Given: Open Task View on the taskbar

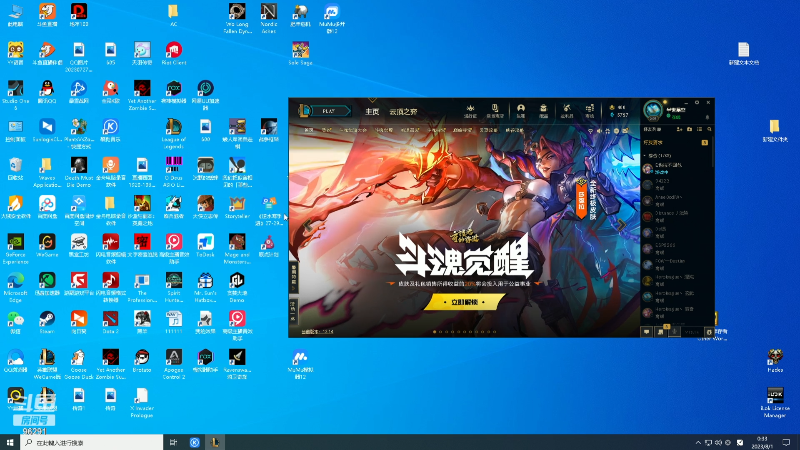Looking at the screenshot, I should [x=173, y=442].
